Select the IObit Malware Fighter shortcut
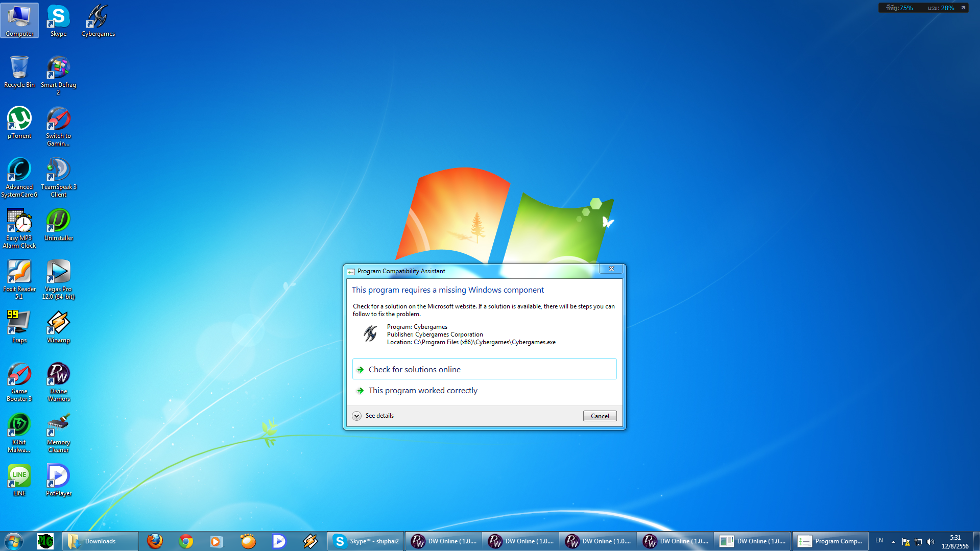Screen dimensions: 980x551 pyautogui.click(x=19, y=433)
